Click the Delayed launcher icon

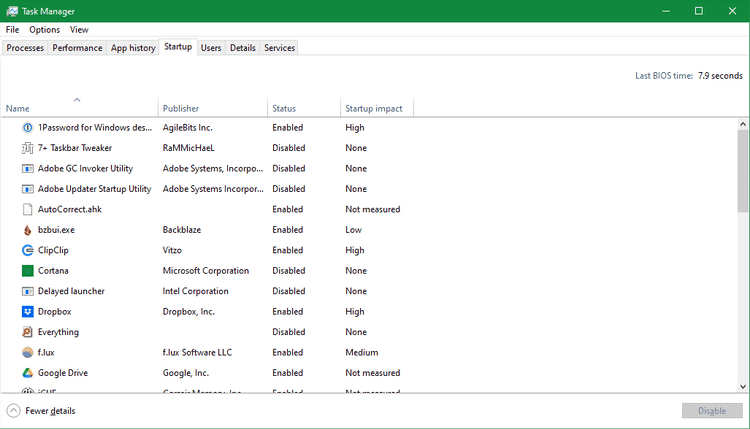[x=28, y=291]
